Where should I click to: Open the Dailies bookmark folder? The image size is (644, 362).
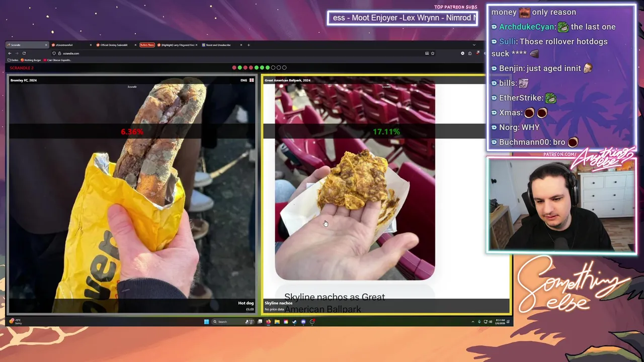click(x=14, y=60)
